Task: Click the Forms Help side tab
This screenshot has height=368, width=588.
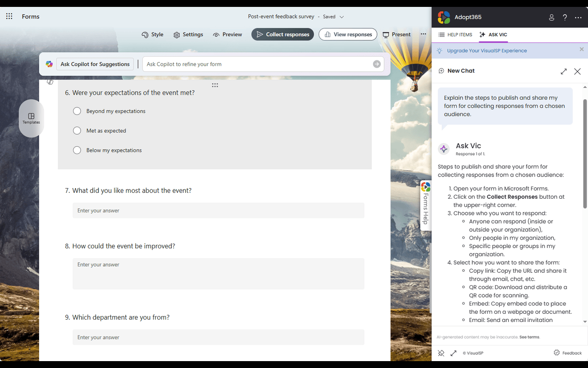Action: coord(426,205)
